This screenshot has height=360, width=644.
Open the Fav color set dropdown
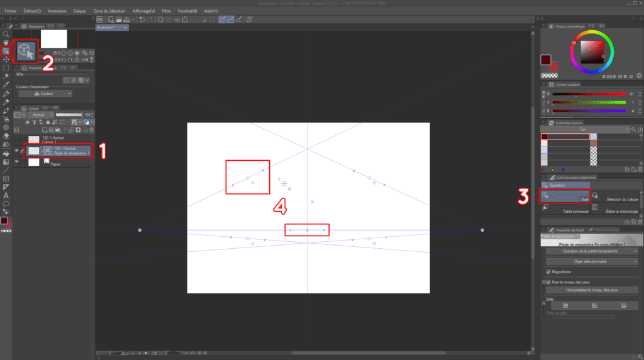586,129
